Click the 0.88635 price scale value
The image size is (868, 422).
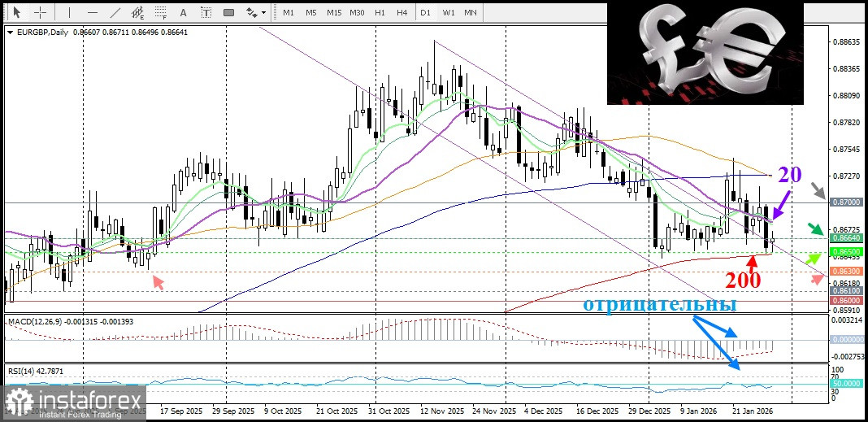[847, 41]
